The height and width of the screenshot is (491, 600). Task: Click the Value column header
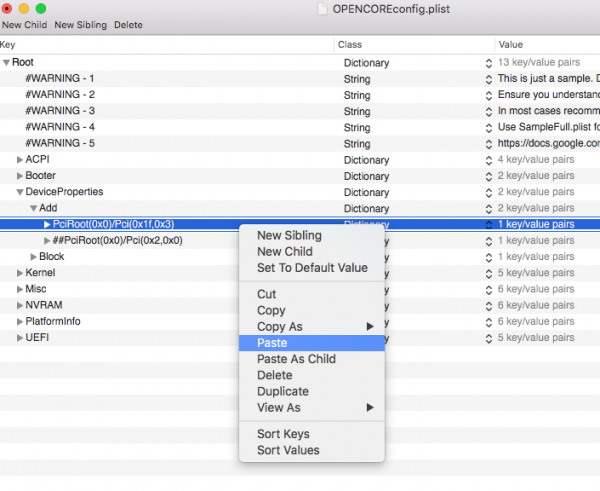[548, 45]
